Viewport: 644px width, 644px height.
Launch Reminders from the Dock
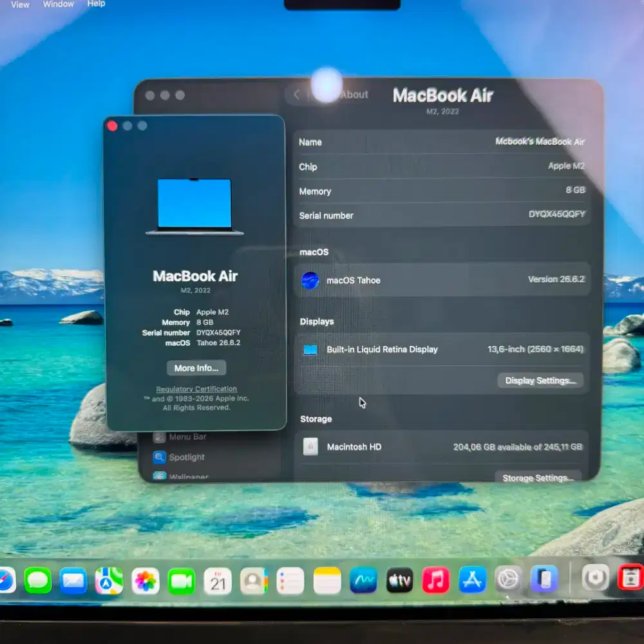(290, 581)
